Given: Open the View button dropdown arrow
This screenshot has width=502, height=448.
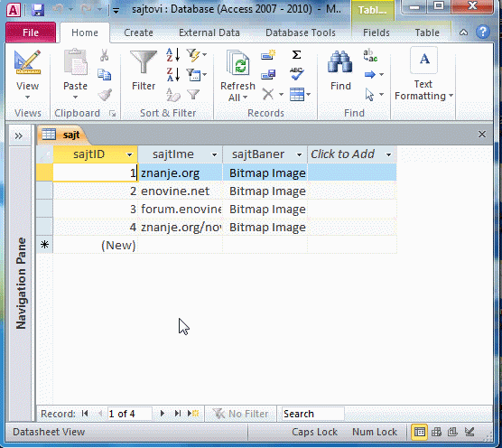Looking at the screenshot, I should (27, 97).
